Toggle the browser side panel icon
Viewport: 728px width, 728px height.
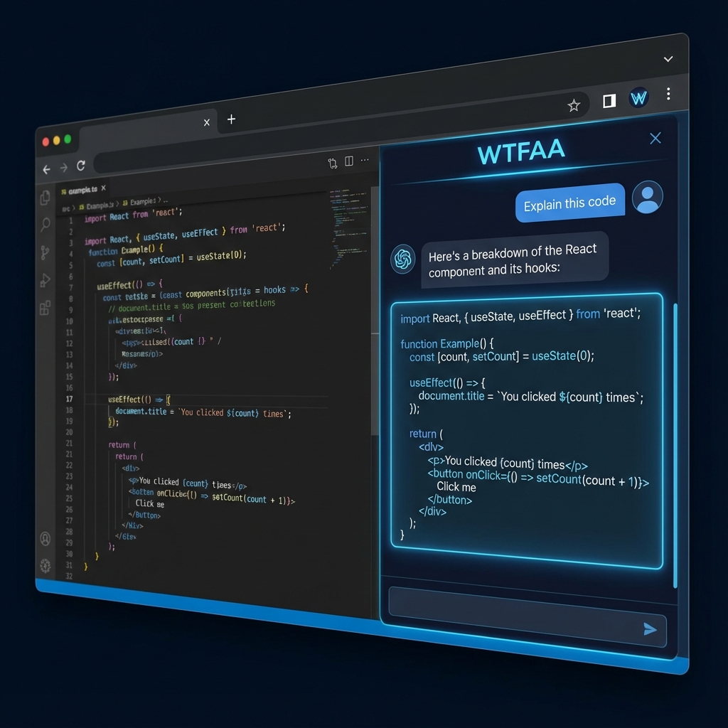coord(609,101)
